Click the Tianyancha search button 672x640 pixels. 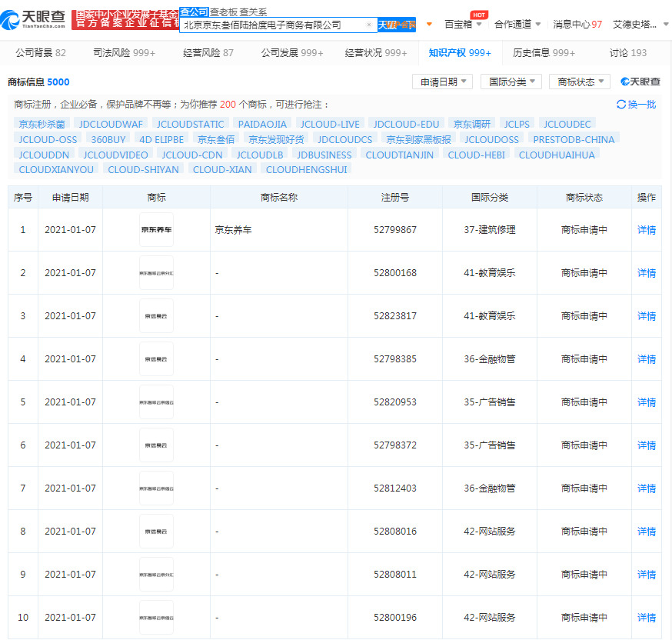click(397, 25)
